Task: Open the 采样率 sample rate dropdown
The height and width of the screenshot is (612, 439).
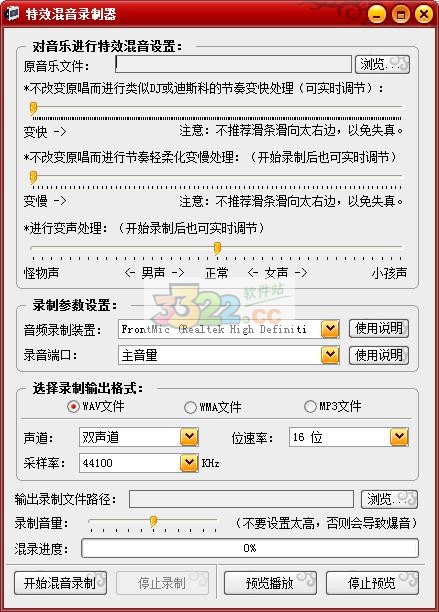Action: [x=189, y=463]
